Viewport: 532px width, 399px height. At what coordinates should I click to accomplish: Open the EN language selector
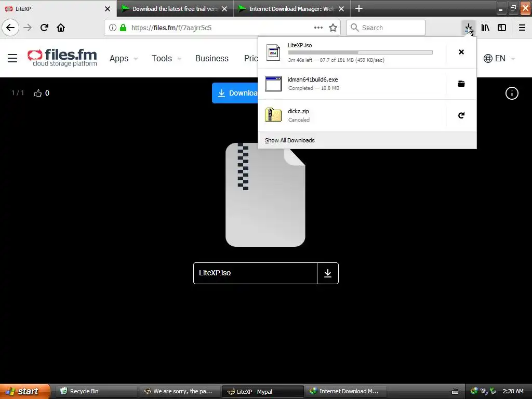[499, 58]
